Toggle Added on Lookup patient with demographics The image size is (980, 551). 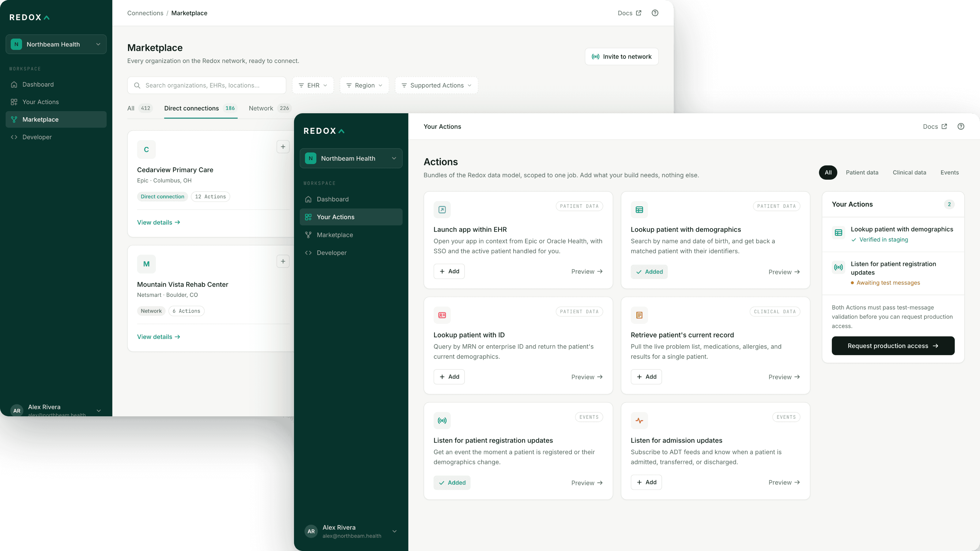(x=649, y=272)
